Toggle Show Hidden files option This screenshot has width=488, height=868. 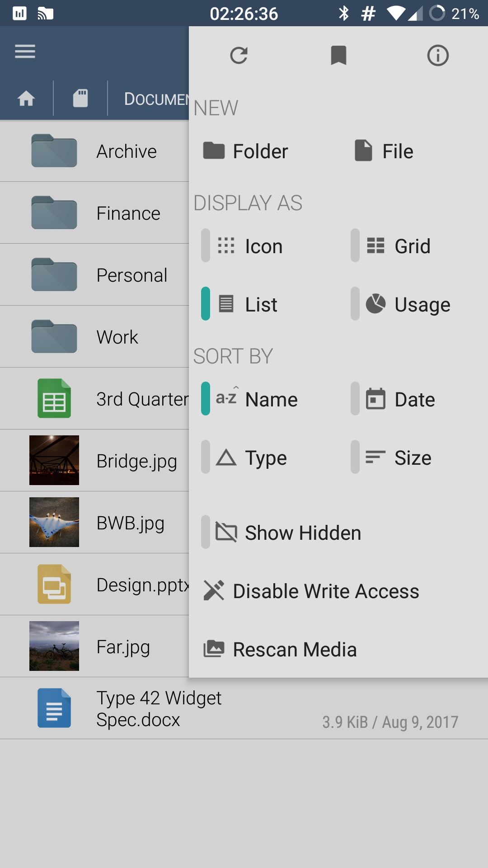pos(289,533)
